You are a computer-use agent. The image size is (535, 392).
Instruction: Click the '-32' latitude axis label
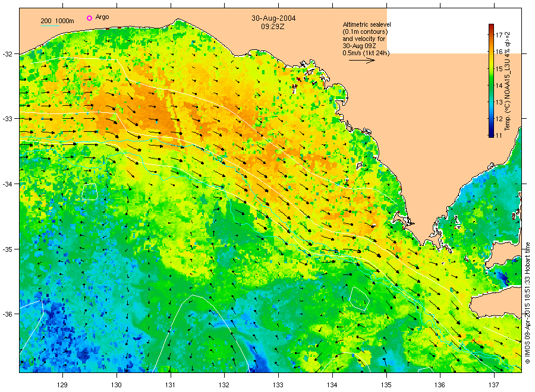(7, 54)
